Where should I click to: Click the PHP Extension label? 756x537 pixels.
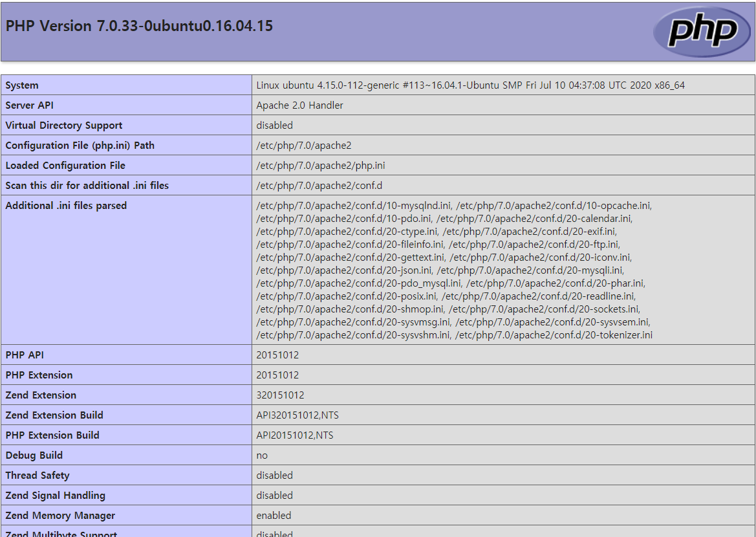(39, 375)
